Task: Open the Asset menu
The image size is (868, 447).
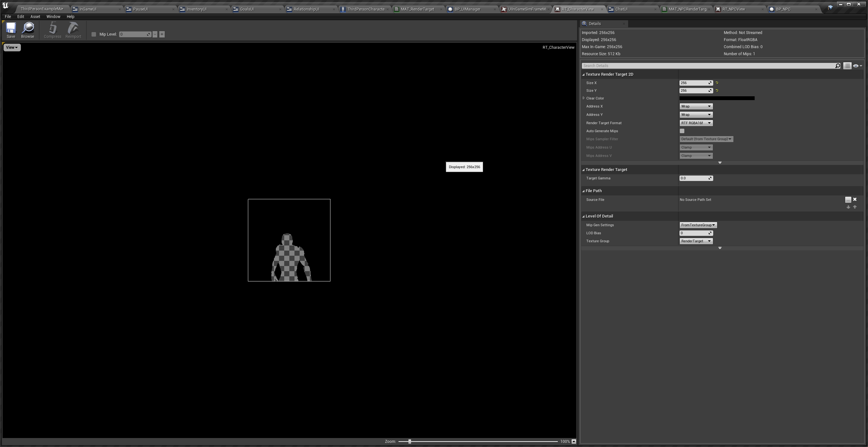Action: point(35,16)
